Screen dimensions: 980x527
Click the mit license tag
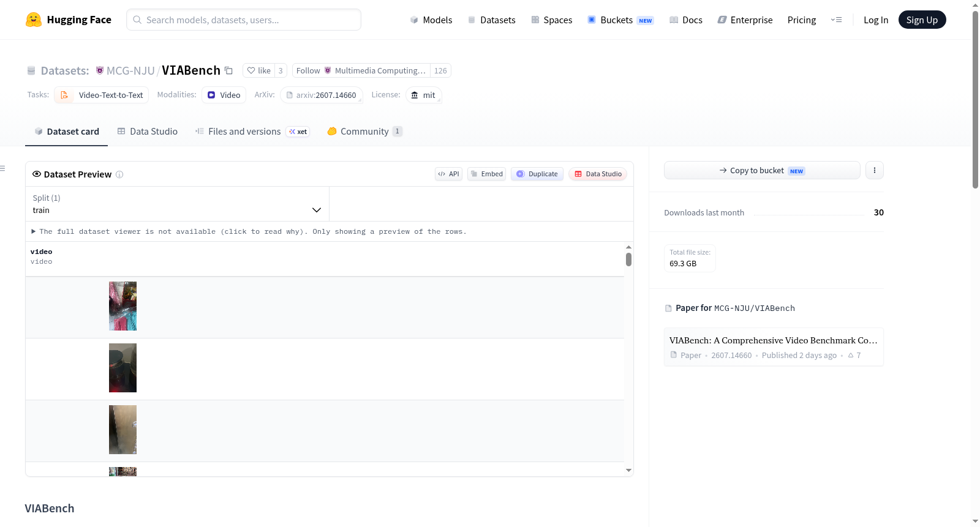pyautogui.click(x=423, y=95)
